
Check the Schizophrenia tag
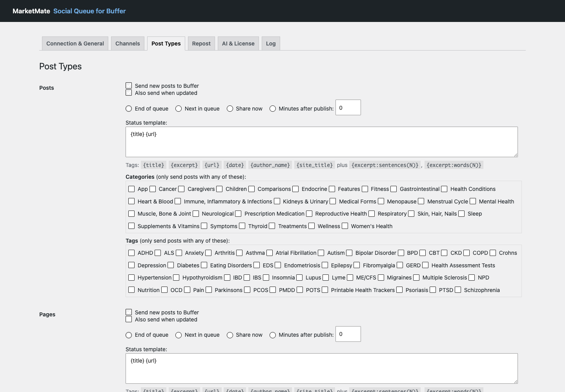458,290
